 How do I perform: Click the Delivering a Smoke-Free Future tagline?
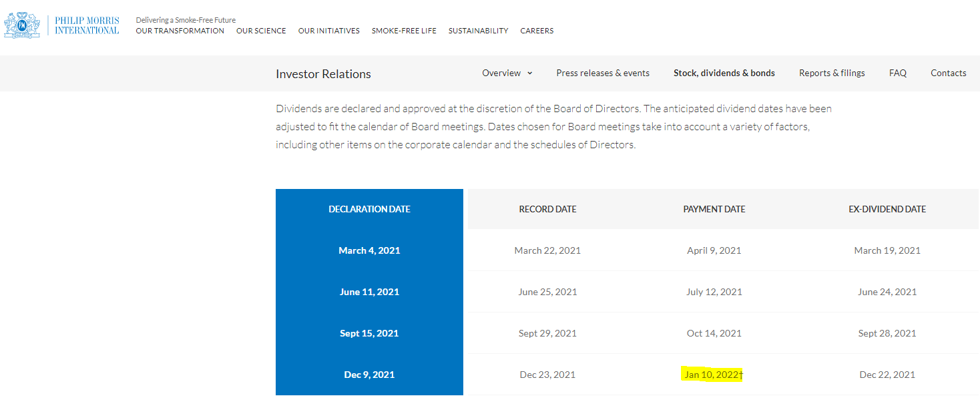point(186,20)
